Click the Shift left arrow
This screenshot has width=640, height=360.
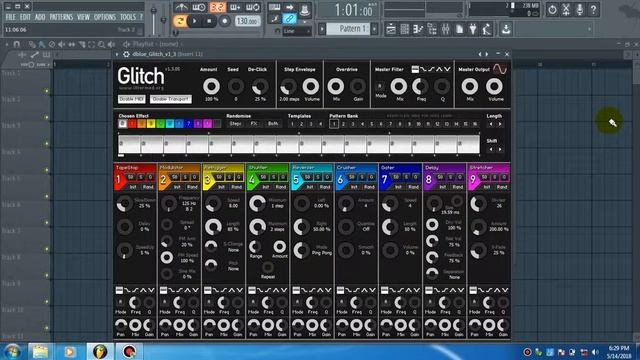click(491, 149)
